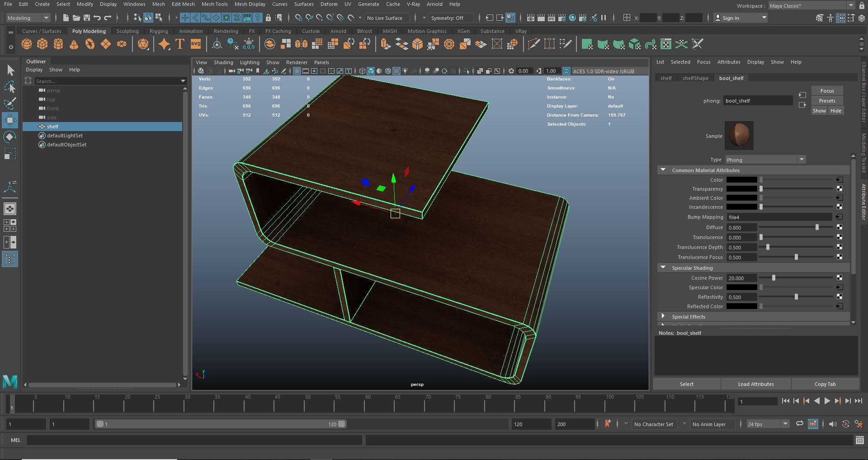Activate the Rotate tool in toolbox
Image resolution: width=868 pixels, height=460 pixels.
coord(10,137)
